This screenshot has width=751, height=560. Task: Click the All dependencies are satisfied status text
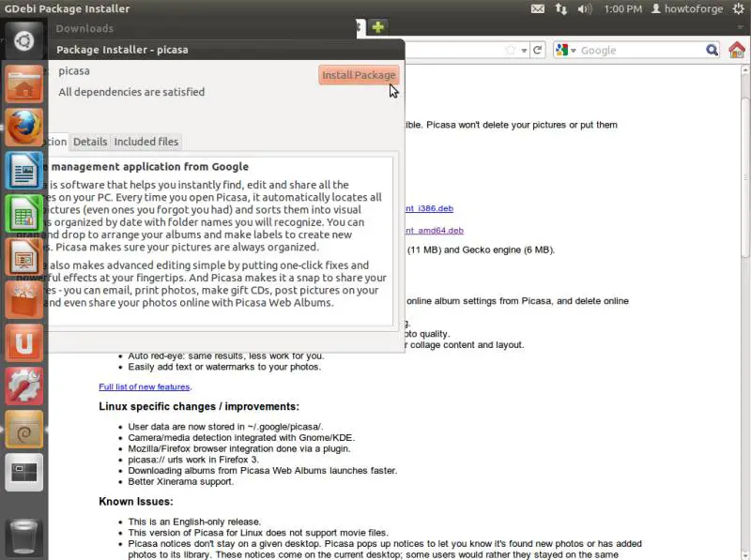click(131, 92)
